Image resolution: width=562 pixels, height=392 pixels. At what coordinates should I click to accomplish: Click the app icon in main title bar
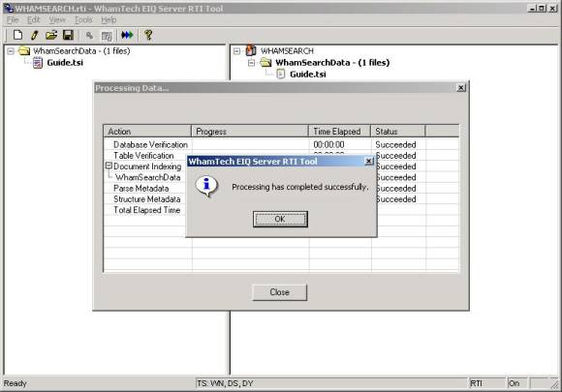8,9
